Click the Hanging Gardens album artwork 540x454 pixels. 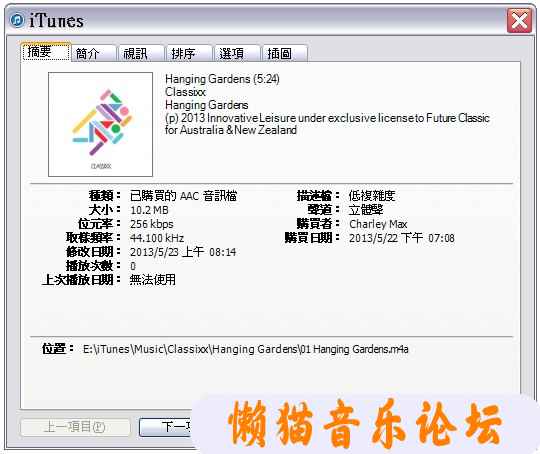click(100, 124)
